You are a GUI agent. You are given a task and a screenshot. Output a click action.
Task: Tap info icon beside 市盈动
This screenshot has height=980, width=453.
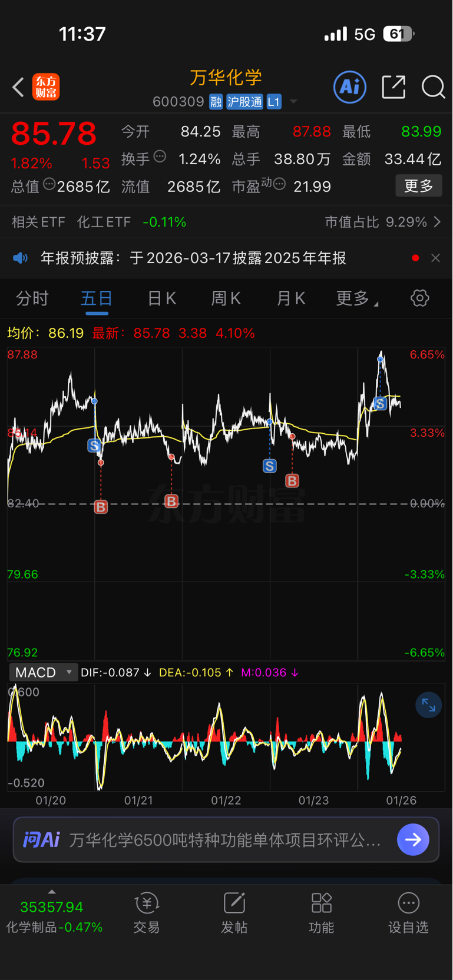pyautogui.click(x=280, y=184)
